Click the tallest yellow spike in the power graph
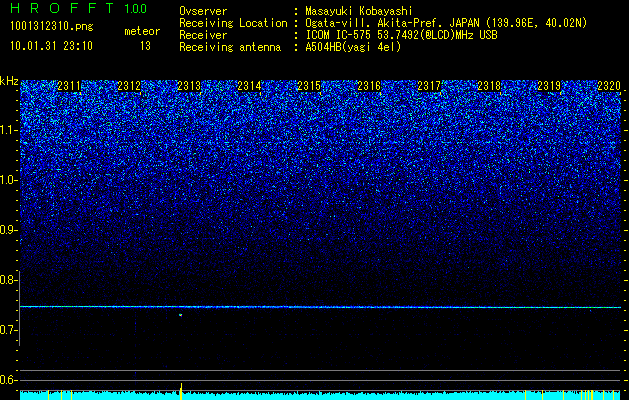 [181, 391]
